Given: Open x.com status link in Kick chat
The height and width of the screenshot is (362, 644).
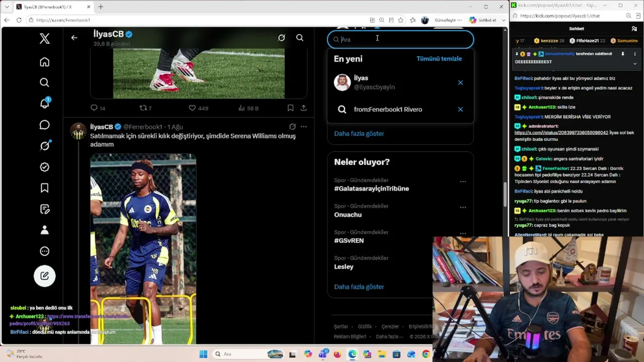Looking at the screenshot, I should click(561, 133).
